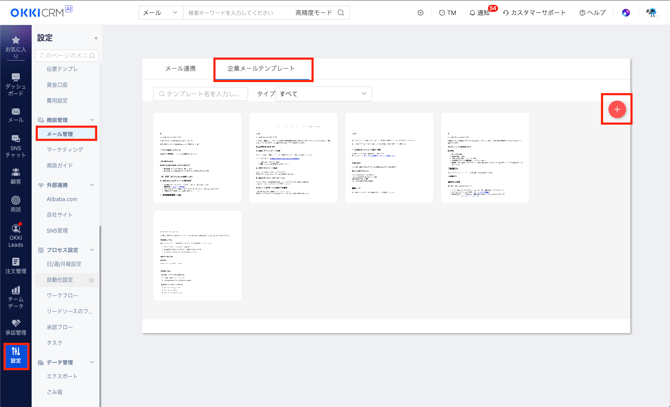Open OKKI Leads in the sidebar
The height and width of the screenshot is (407, 670).
15,234
